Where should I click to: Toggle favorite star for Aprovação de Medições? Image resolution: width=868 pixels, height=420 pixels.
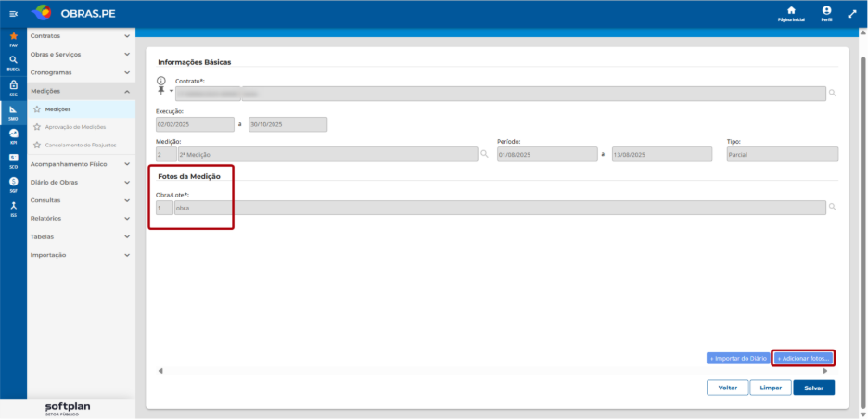(37, 127)
